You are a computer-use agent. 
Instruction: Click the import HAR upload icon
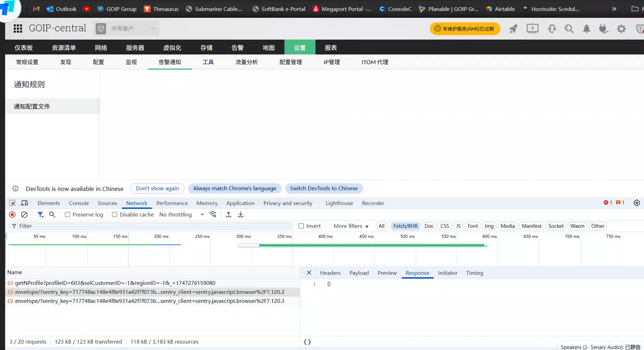[x=228, y=215]
